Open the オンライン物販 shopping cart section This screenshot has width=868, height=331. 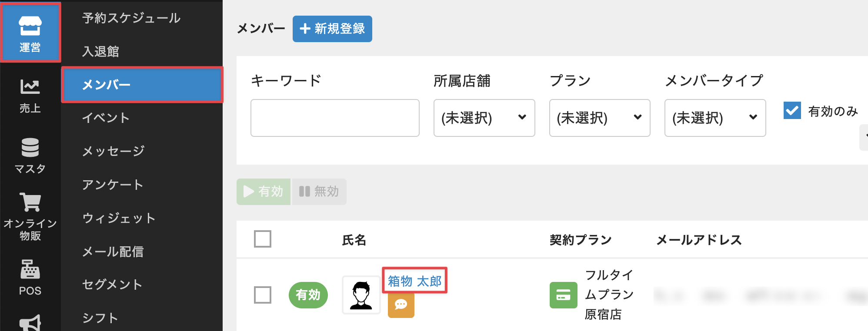30,216
